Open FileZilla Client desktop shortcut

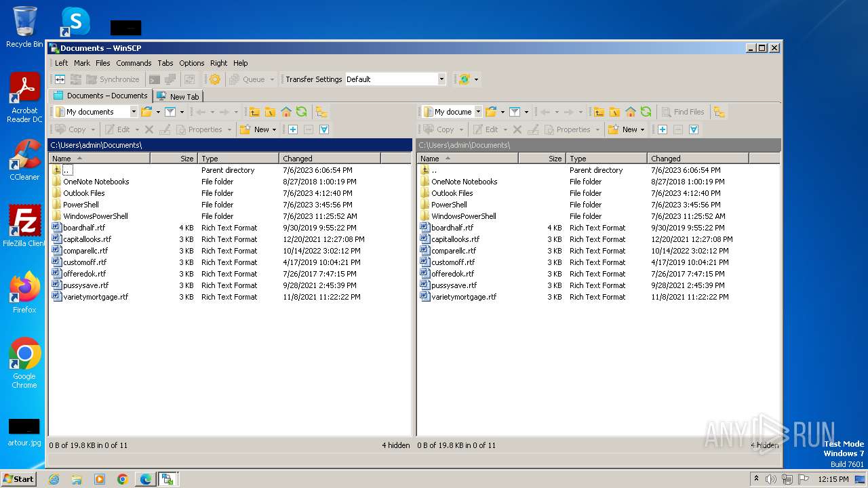click(x=24, y=226)
